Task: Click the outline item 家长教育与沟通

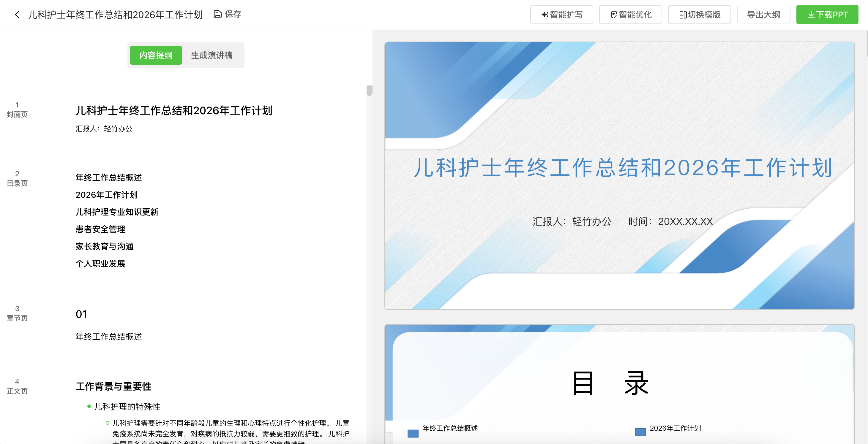Action: [104, 246]
